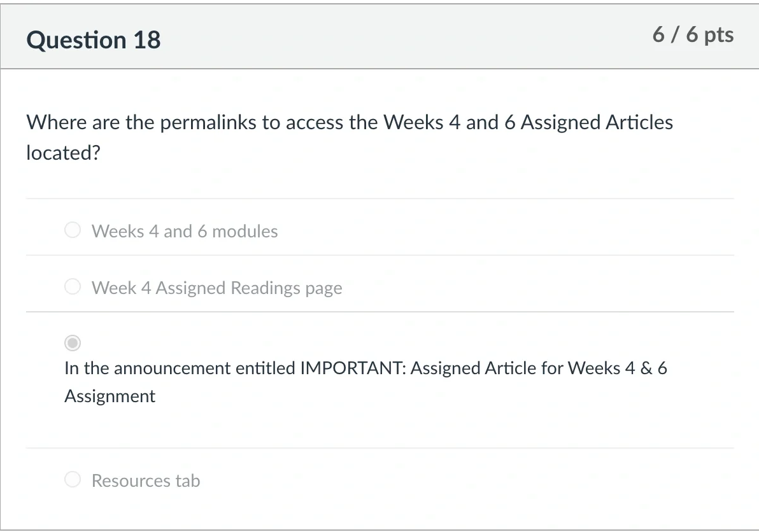The height and width of the screenshot is (532, 759).
Task: Click the number 18 in the question title
Action: (x=147, y=39)
